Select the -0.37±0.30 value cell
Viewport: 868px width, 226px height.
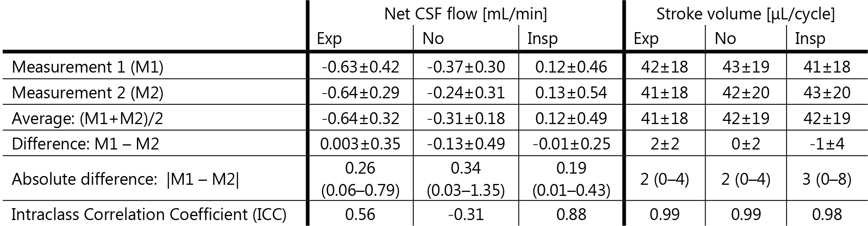[x=466, y=67]
